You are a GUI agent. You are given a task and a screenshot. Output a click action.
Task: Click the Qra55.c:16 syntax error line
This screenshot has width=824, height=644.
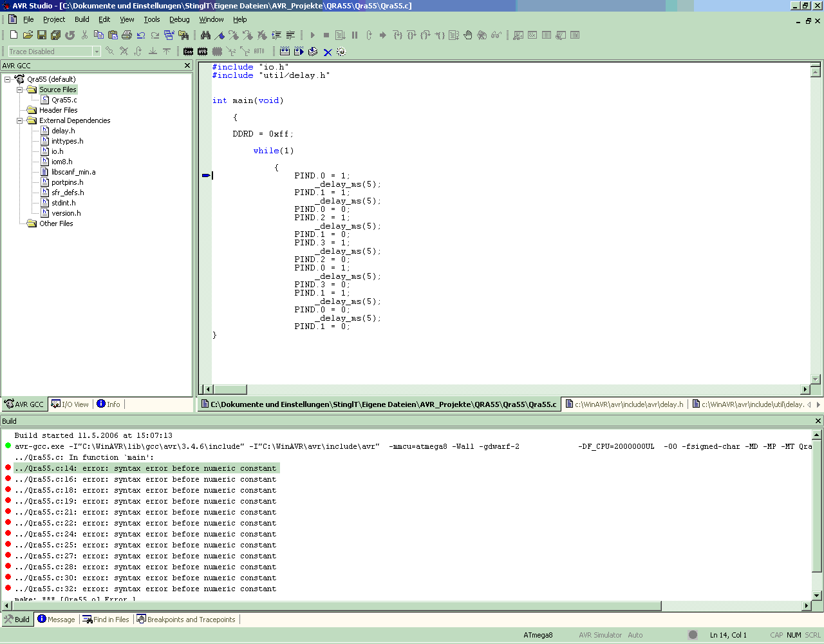click(145, 479)
